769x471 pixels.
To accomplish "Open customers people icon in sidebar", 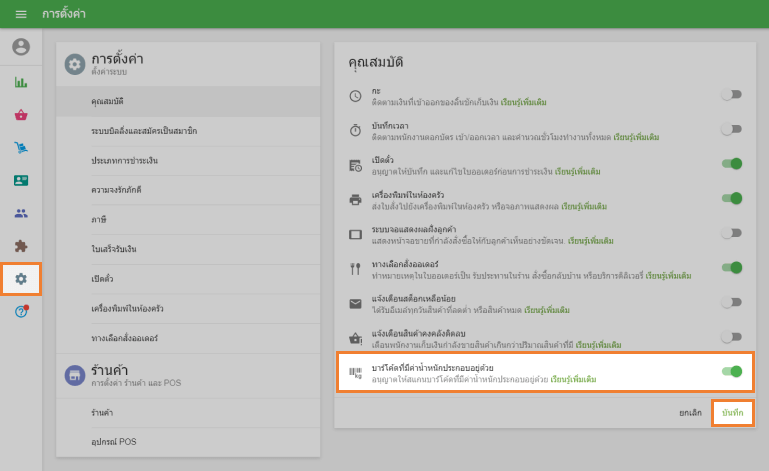I will (21, 213).
